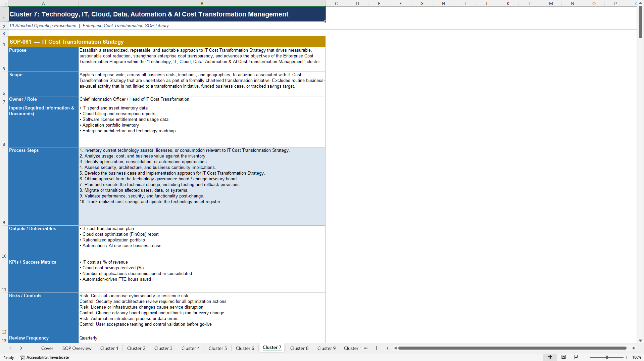This screenshot has height=361, width=644.
Task: Click zoom in plus button
Action: tap(626, 357)
